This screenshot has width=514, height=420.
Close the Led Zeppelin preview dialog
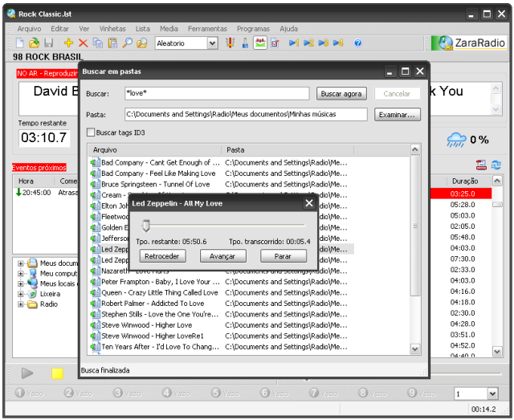click(309, 203)
